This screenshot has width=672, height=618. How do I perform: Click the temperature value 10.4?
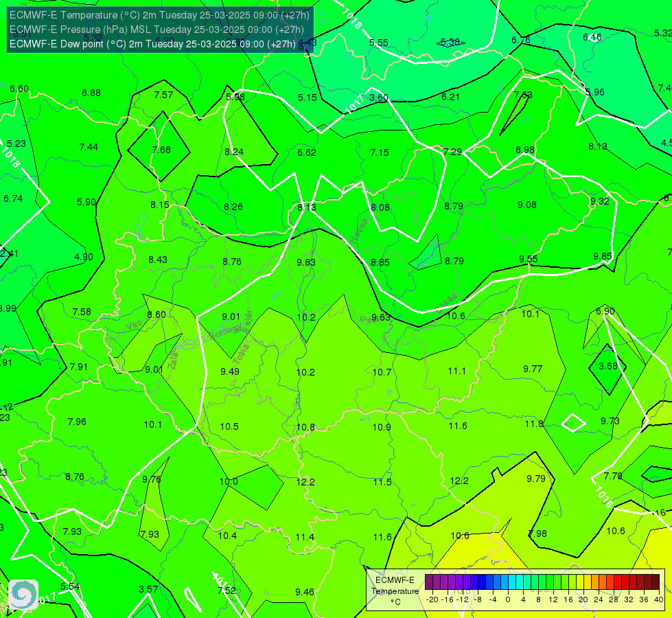[x=228, y=536]
